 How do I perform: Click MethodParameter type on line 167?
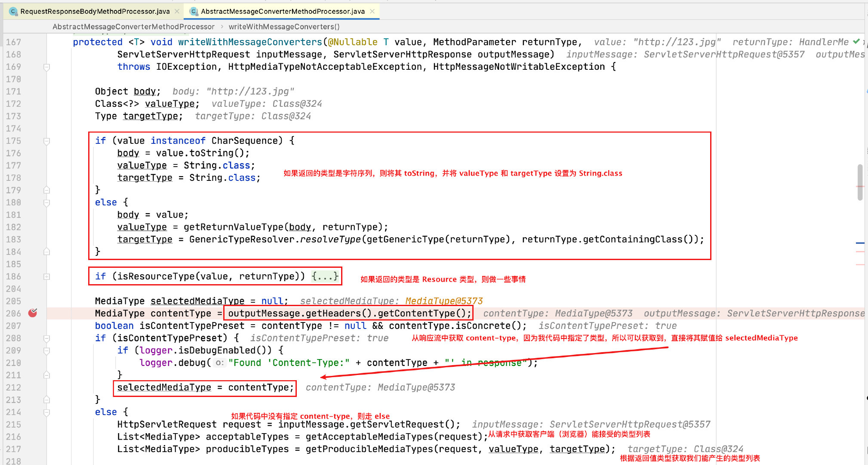tap(474, 42)
